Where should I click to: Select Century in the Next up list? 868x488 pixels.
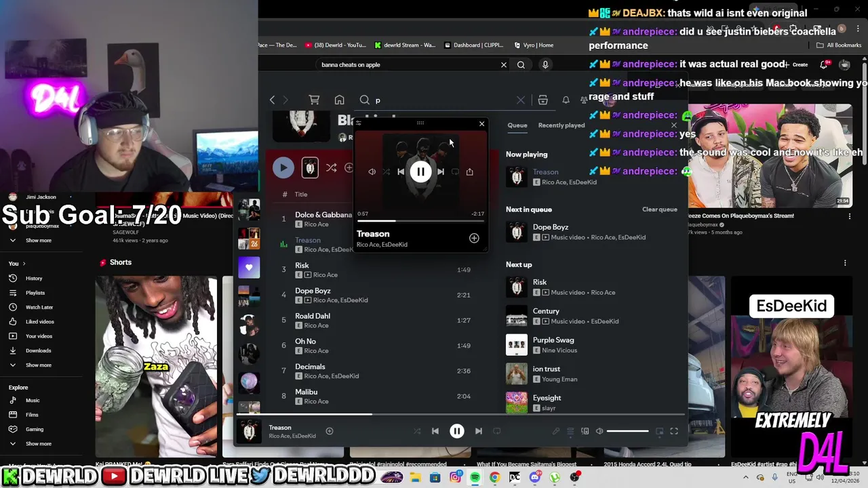591,316
